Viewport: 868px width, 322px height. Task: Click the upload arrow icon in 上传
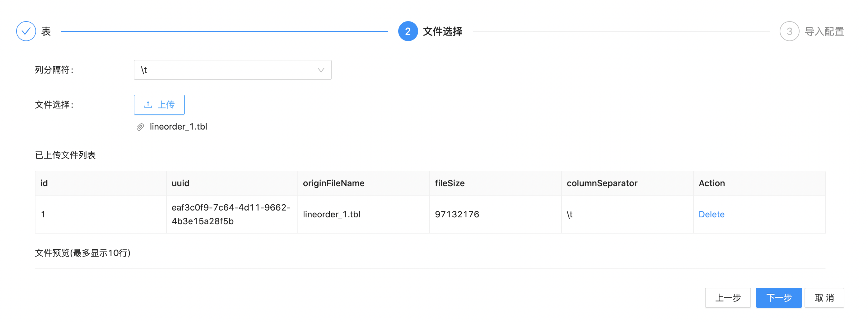(x=148, y=105)
